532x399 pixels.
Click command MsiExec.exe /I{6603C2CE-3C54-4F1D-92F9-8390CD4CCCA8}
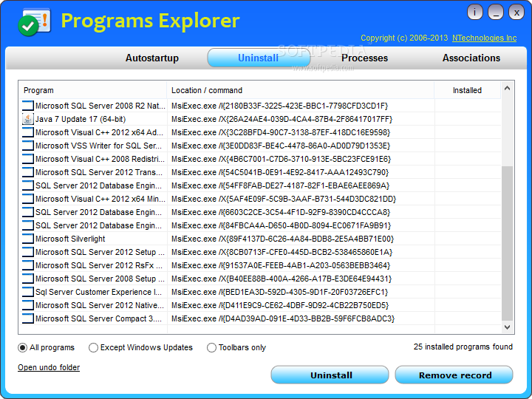point(281,212)
